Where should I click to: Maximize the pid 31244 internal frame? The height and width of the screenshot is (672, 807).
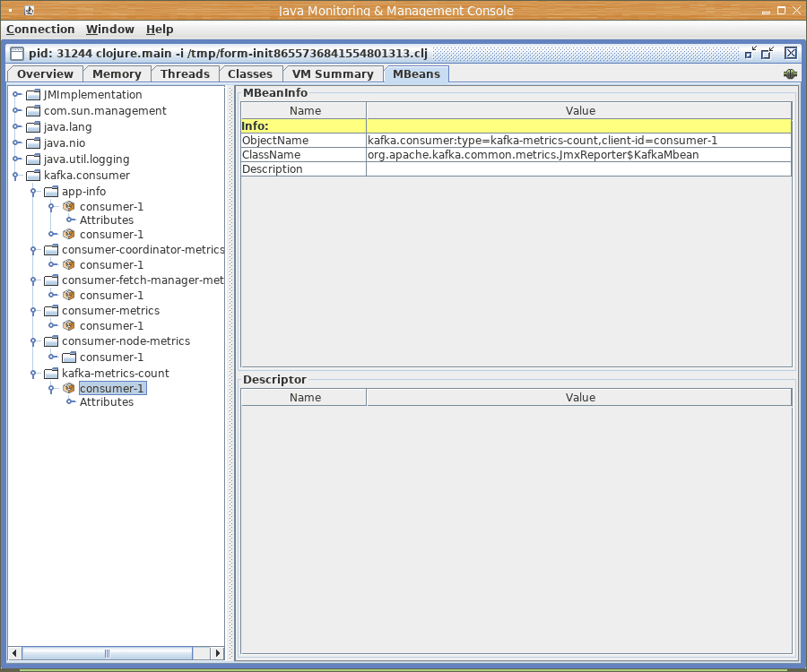click(768, 53)
